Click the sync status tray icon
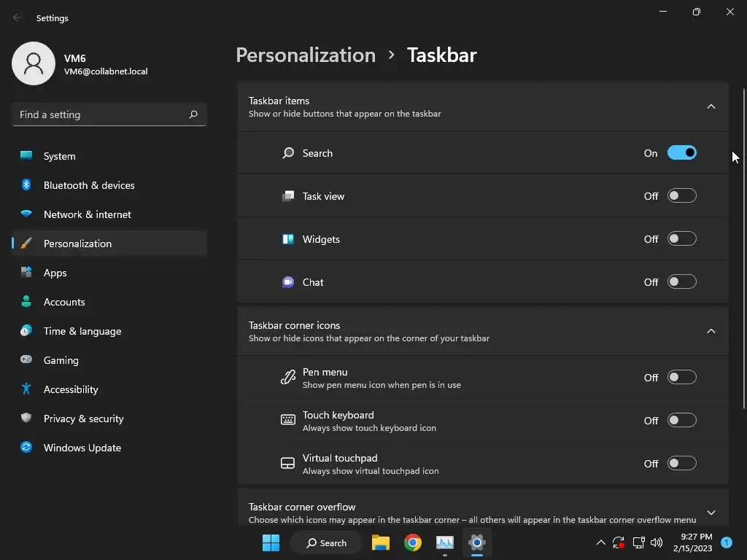The width and height of the screenshot is (747, 560). pos(619,542)
